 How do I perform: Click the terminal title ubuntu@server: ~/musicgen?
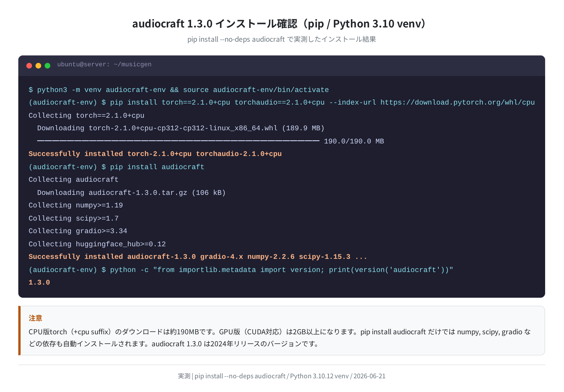tap(104, 65)
